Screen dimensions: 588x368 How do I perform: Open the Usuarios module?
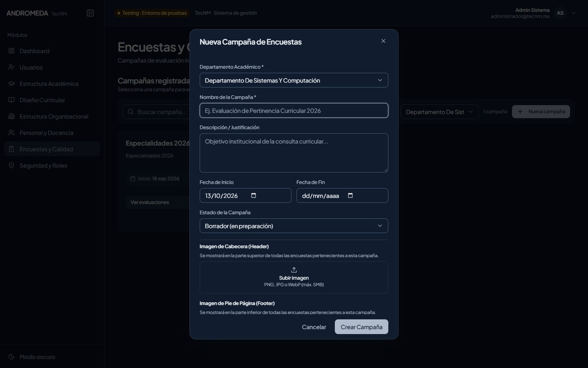[x=52, y=67]
